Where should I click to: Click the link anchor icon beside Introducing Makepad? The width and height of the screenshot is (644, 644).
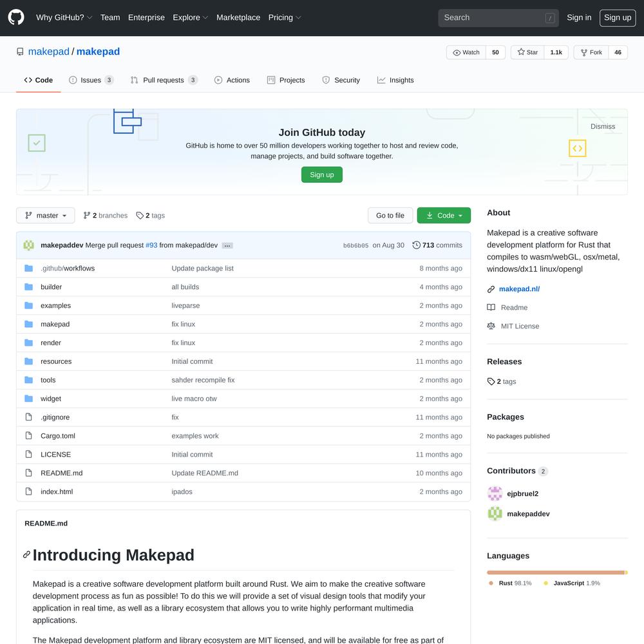(26, 554)
